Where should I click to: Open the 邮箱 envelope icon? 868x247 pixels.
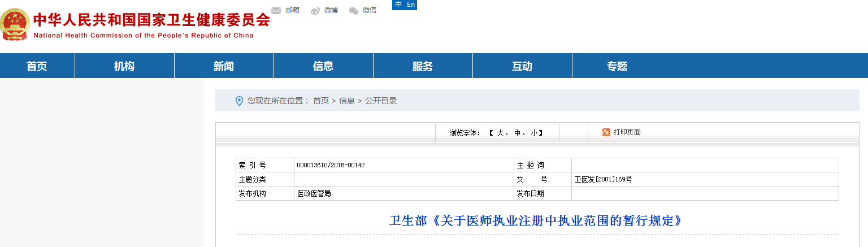[x=276, y=10]
